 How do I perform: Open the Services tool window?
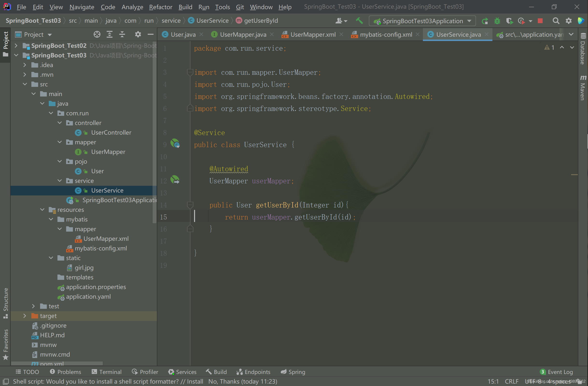[x=182, y=372]
